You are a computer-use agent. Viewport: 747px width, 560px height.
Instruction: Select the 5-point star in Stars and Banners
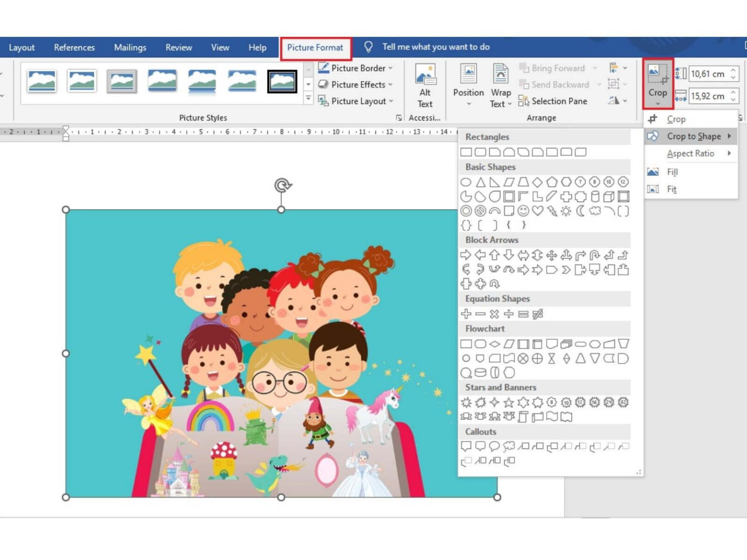(x=509, y=402)
